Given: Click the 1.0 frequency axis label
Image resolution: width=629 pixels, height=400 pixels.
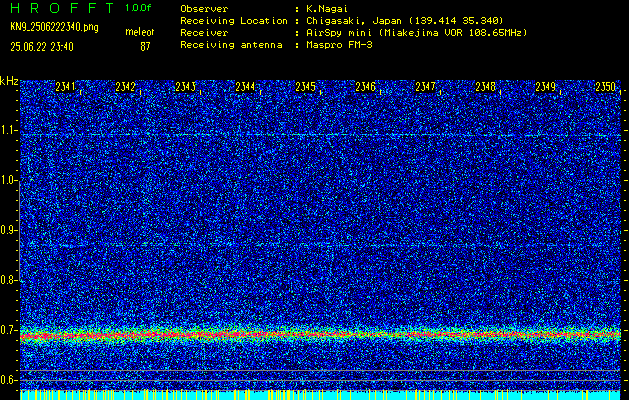Looking at the screenshot, I should click(x=8, y=180).
